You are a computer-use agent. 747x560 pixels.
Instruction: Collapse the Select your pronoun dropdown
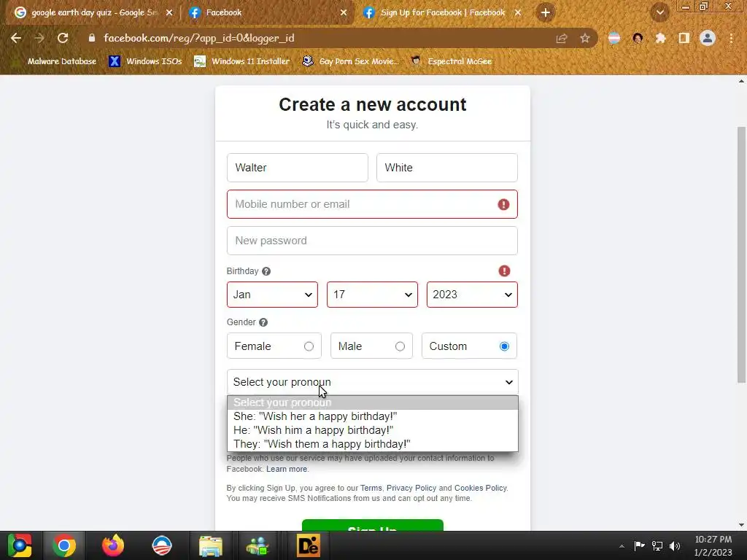[x=373, y=382]
